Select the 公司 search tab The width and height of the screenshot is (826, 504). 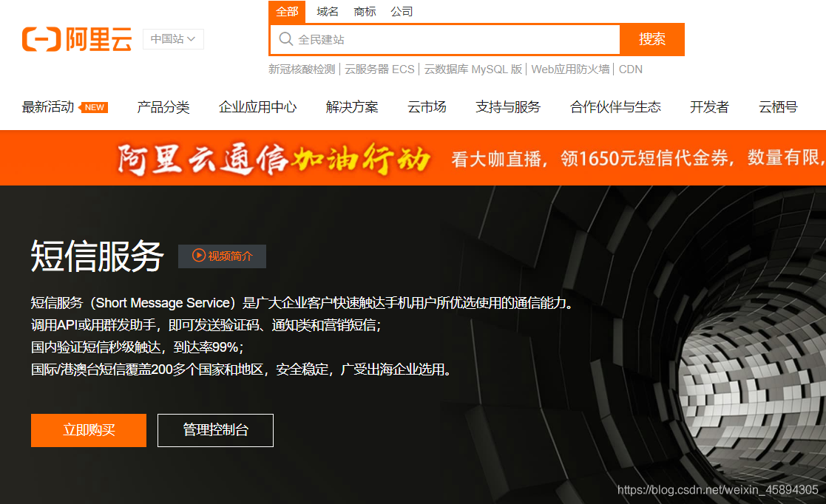[402, 12]
